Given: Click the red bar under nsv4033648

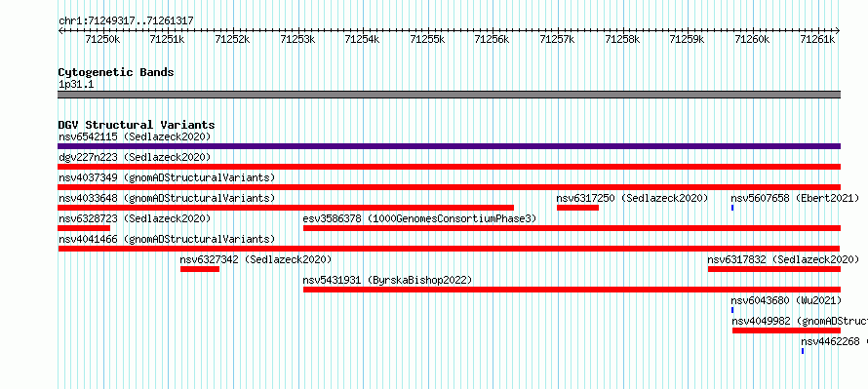Looking at the screenshot, I should tap(286, 208).
